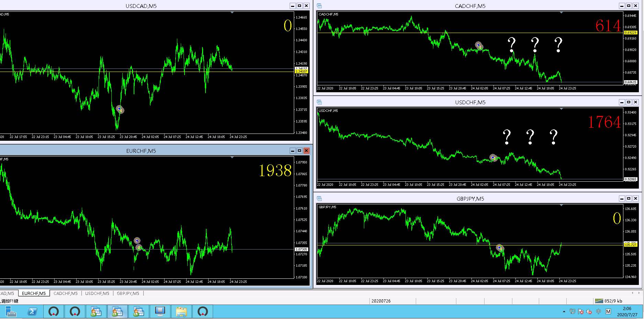Switch to the USDCHF,M5 chart tab

pos(97,293)
